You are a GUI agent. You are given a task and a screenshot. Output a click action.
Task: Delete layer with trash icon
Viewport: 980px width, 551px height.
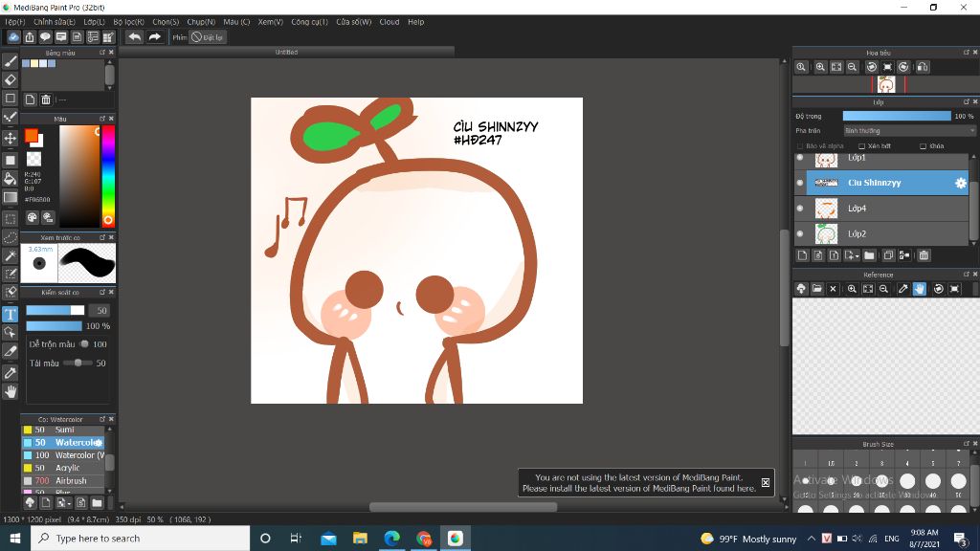pyautogui.click(x=924, y=255)
